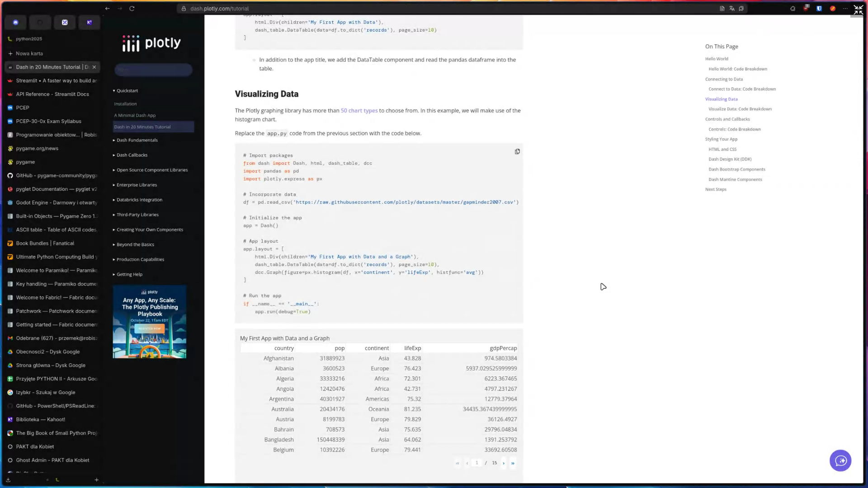Screen dimensions: 868x488
Task: Click the browser reload icon
Action: [132, 9]
